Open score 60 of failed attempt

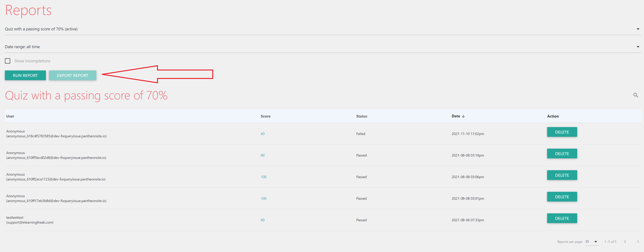pos(263,134)
